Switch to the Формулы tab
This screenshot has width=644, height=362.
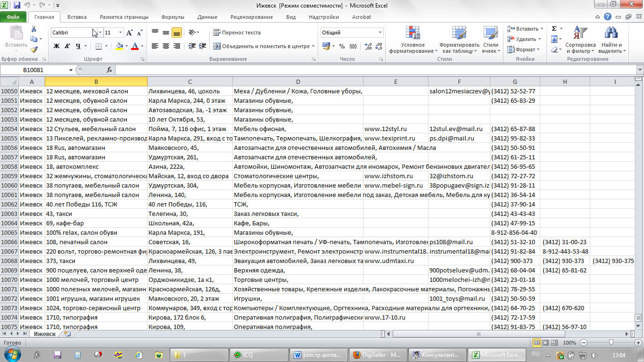click(173, 17)
